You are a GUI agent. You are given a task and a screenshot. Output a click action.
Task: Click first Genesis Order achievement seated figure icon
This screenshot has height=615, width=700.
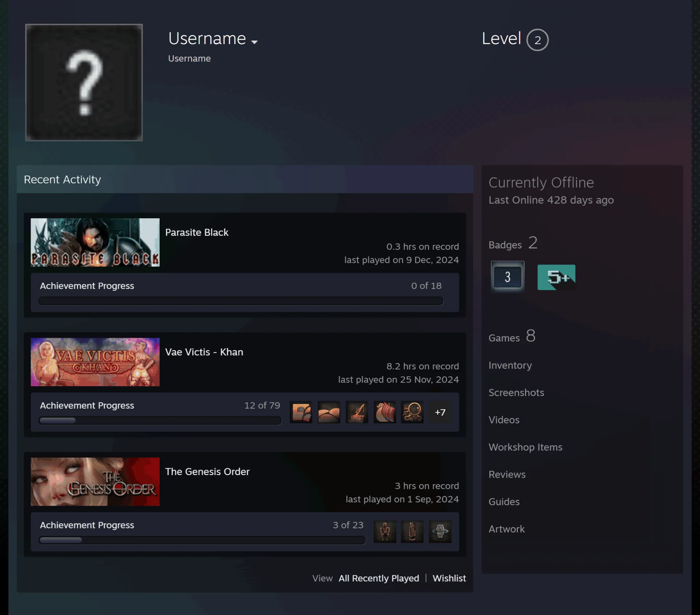tap(385, 532)
